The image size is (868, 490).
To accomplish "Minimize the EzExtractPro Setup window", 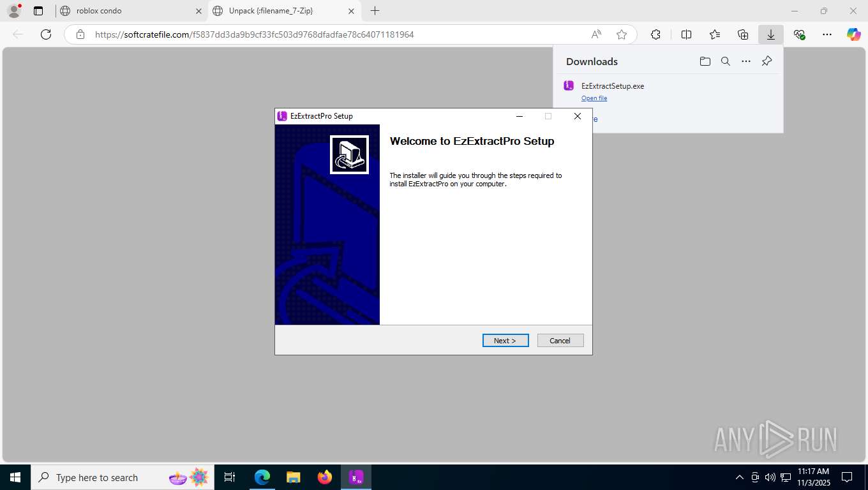I will 520,116.
